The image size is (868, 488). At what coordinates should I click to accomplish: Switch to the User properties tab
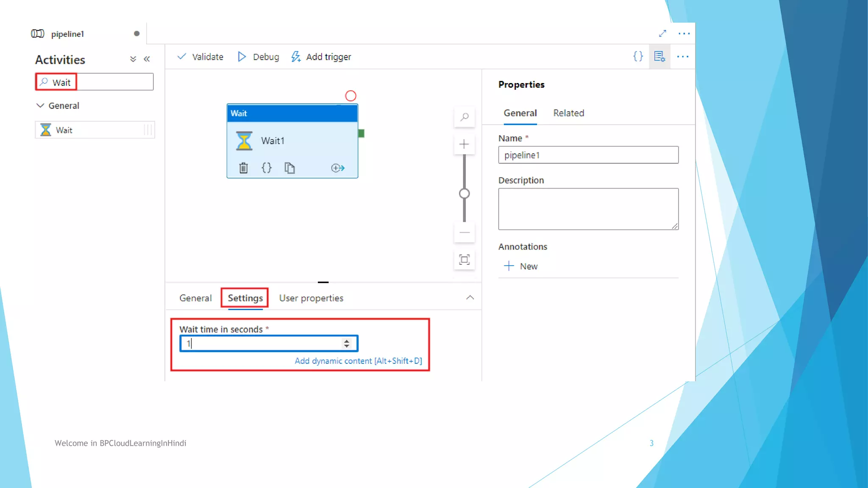coord(311,298)
